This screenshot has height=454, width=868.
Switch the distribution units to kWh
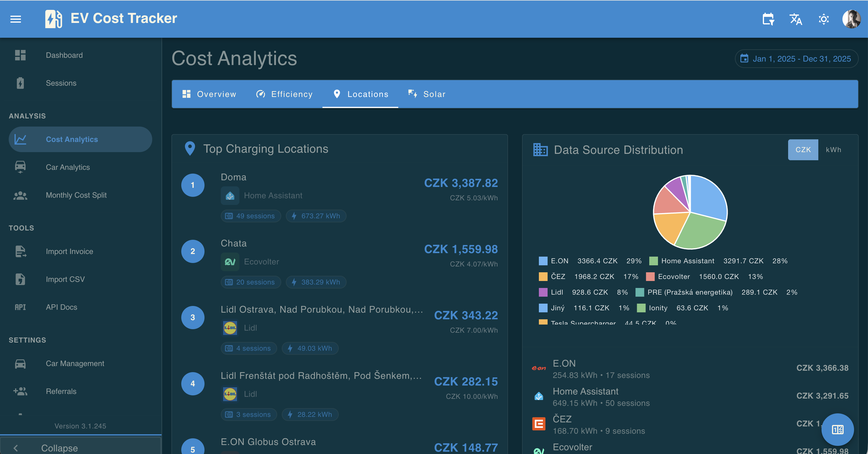[x=833, y=149]
